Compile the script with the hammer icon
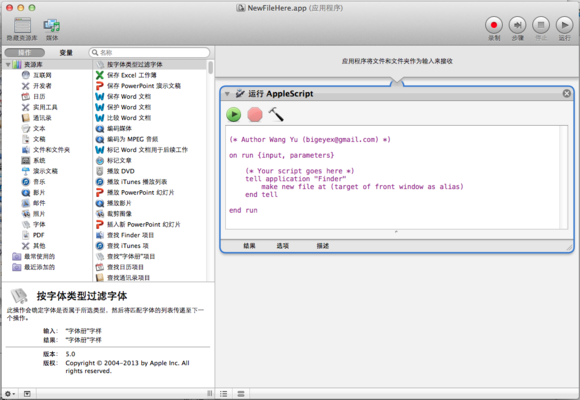The image size is (580, 400). pos(276,114)
